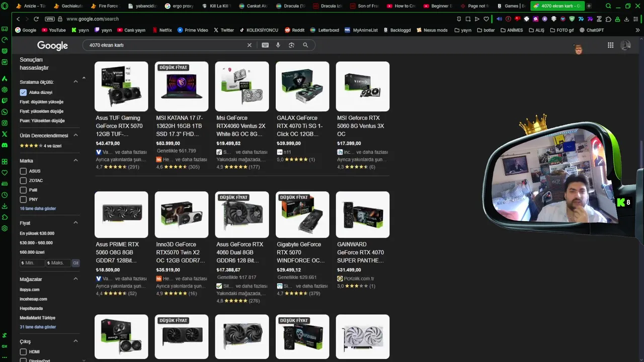Open tab search magnifier in title bar
Image resolution: width=644 pixels, height=362 pixels.
tap(608, 6)
